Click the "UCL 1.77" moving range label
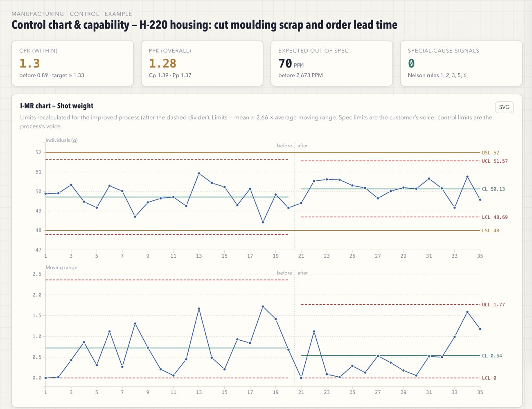The image size is (532, 409). [493, 305]
